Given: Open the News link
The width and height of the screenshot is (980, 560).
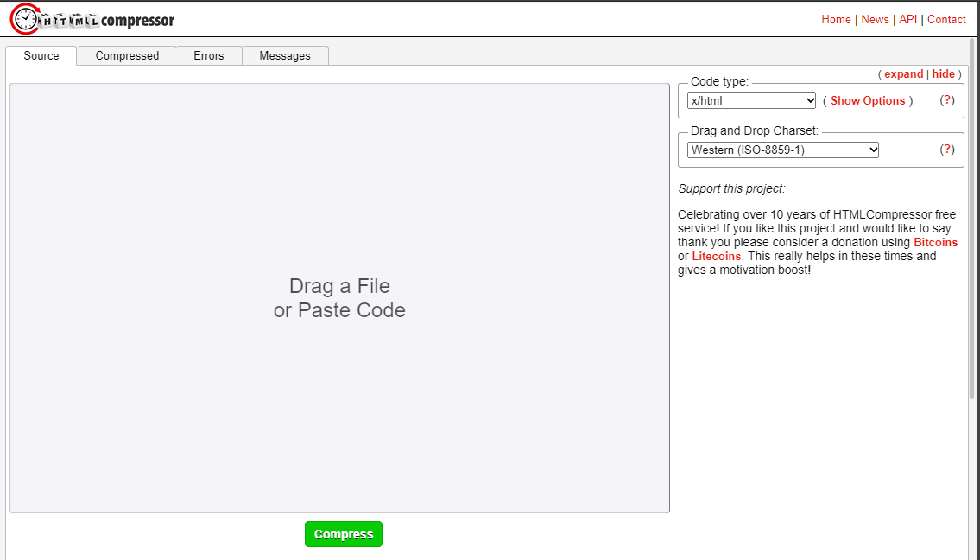Looking at the screenshot, I should pyautogui.click(x=875, y=19).
